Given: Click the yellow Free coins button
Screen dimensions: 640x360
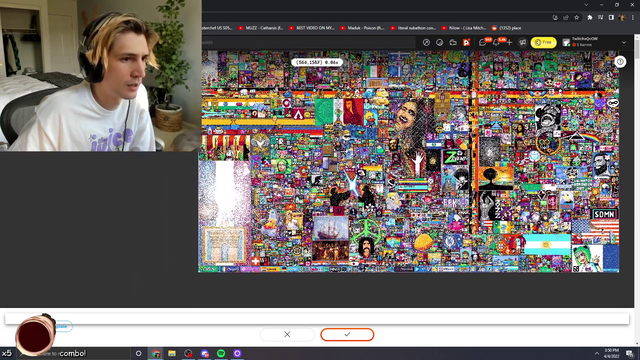Looking at the screenshot, I should tap(543, 42).
